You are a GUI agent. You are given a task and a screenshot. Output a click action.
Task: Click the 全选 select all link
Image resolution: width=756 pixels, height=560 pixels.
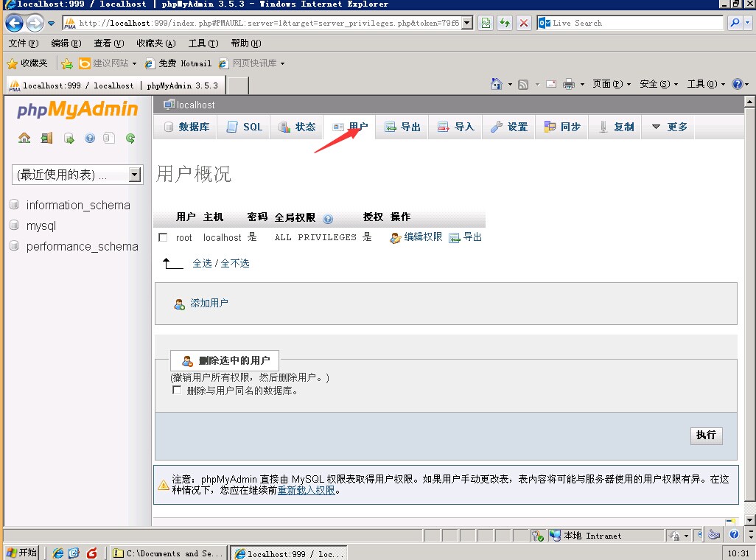[x=202, y=263]
